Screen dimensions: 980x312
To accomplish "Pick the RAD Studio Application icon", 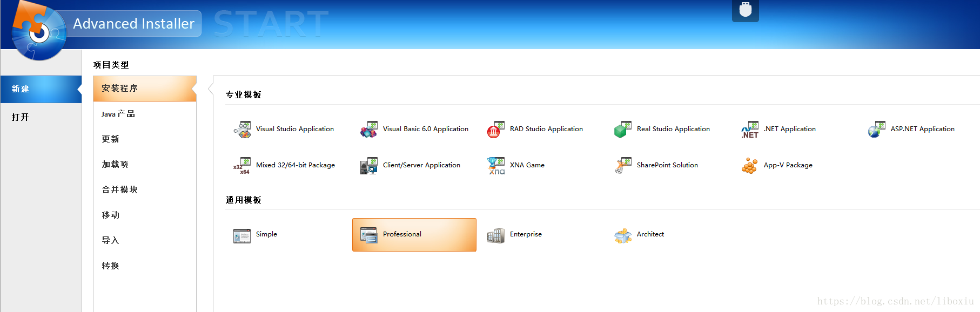I will coord(496,130).
